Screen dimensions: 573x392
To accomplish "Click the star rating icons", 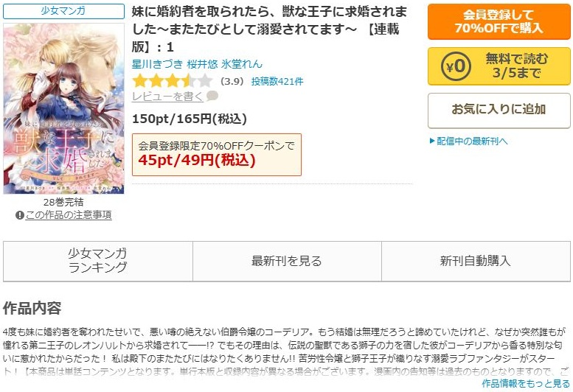I will point(172,80).
